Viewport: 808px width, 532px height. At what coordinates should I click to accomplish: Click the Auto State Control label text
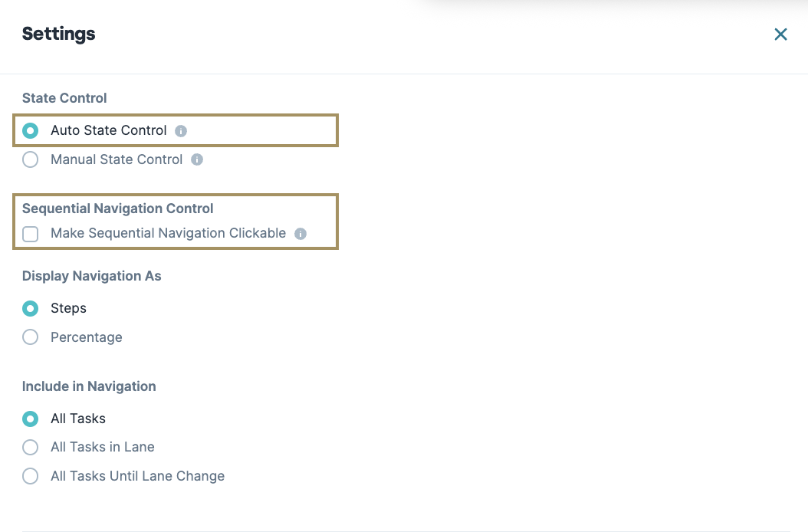pyautogui.click(x=108, y=130)
